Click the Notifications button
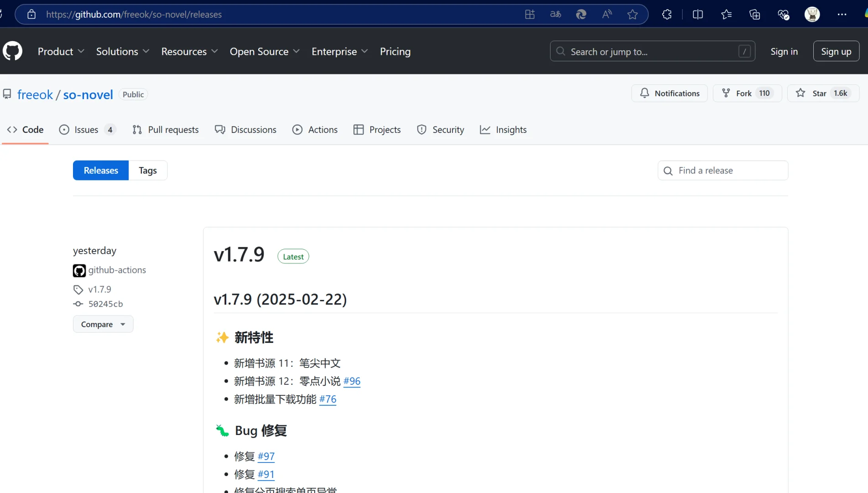This screenshot has width=868, height=493. [670, 93]
